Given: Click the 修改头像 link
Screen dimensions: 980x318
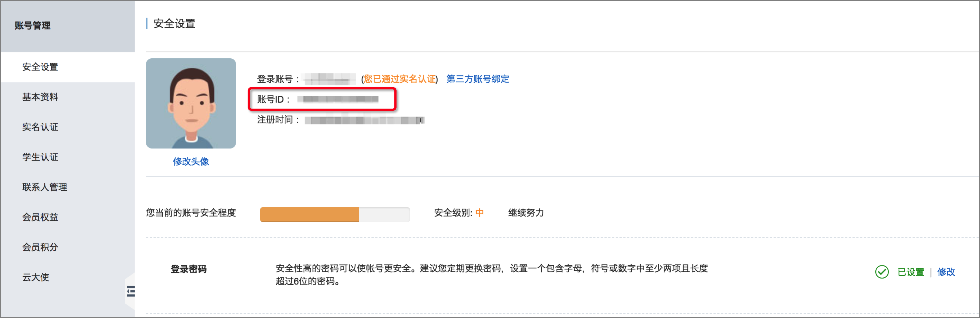Looking at the screenshot, I should coord(191,162).
